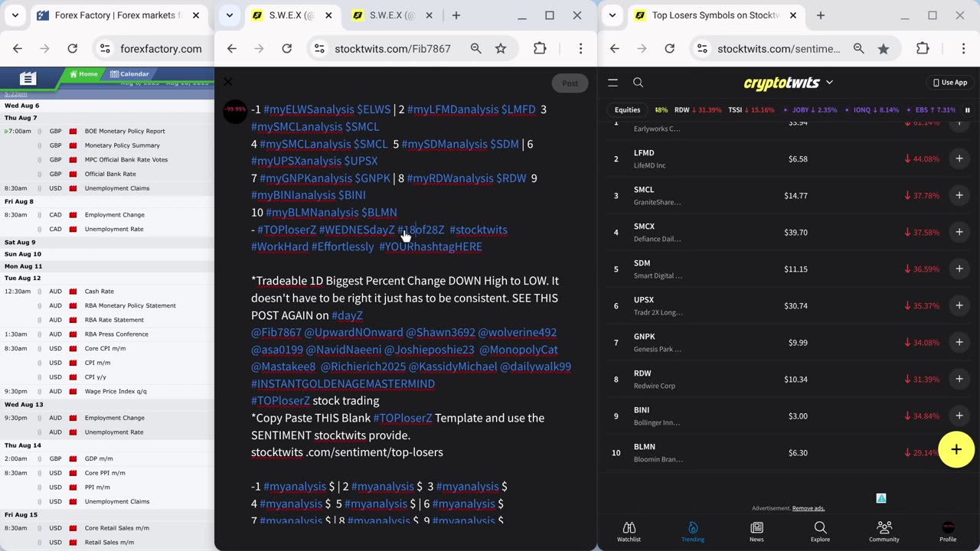Add a new tab in the middle browser window
This screenshot has width=980, height=551.
click(x=456, y=15)
